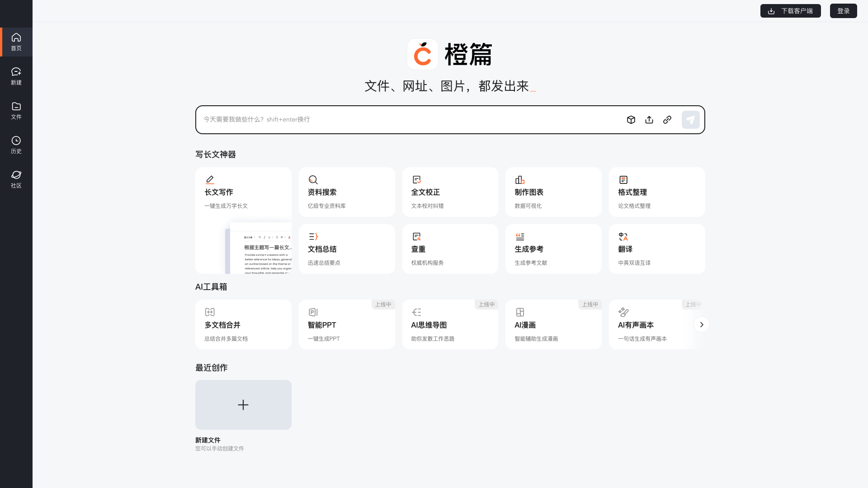Show more AI tools with right chevron
This screenshot has height=488, width=868.
point(702,325)
